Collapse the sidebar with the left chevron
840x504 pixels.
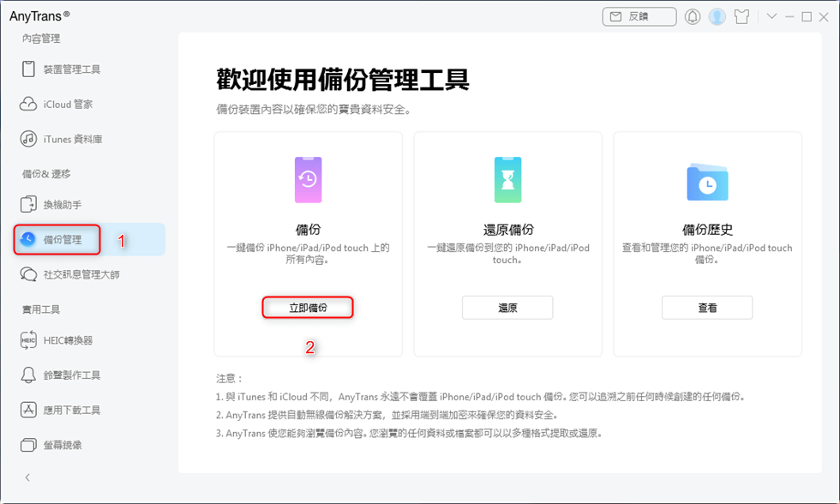pos(27,477)
